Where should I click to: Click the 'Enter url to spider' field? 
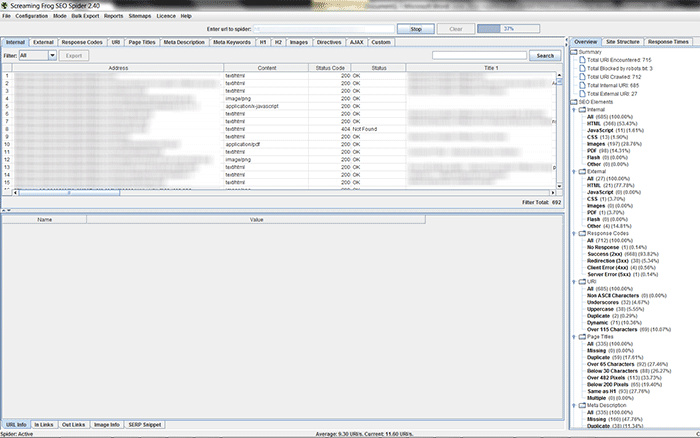point(324,29)
